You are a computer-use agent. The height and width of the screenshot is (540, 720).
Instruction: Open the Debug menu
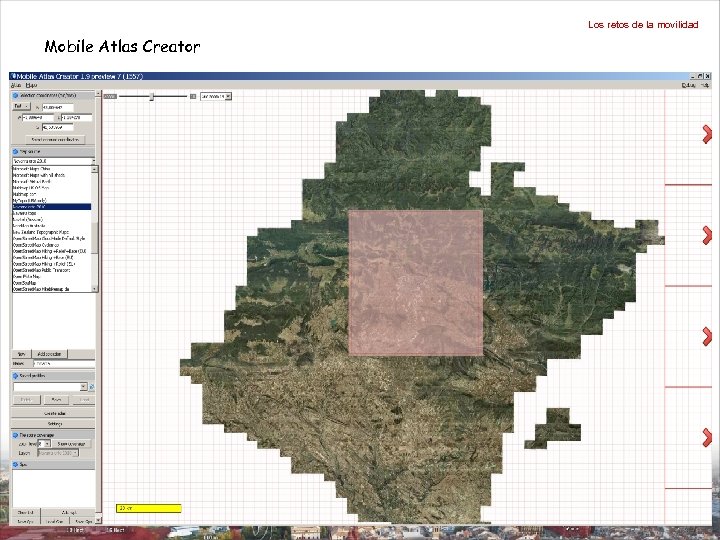pos(688,85)
